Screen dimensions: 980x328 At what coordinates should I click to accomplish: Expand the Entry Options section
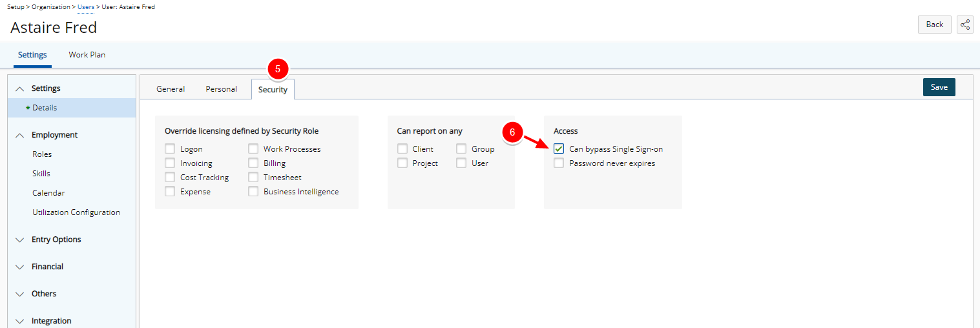tap(20, 240)
